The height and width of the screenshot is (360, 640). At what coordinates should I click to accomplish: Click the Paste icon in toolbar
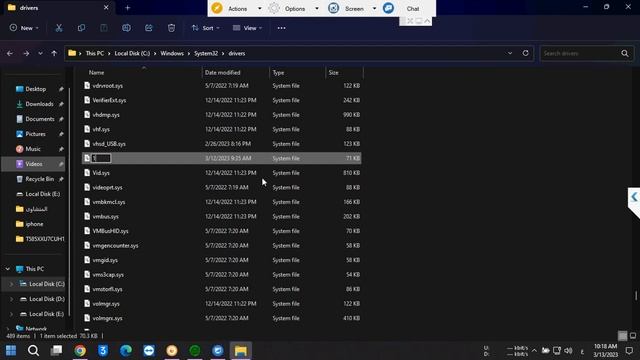point(104,28)
